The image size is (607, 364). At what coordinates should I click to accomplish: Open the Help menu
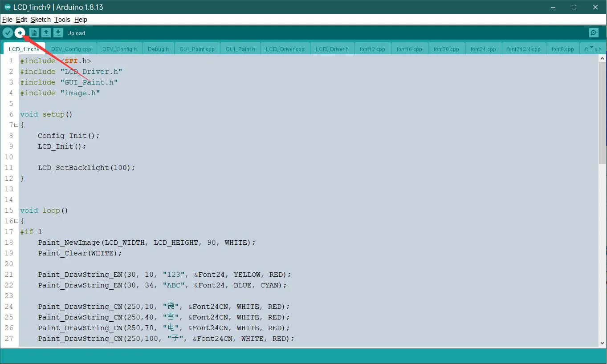81,20
